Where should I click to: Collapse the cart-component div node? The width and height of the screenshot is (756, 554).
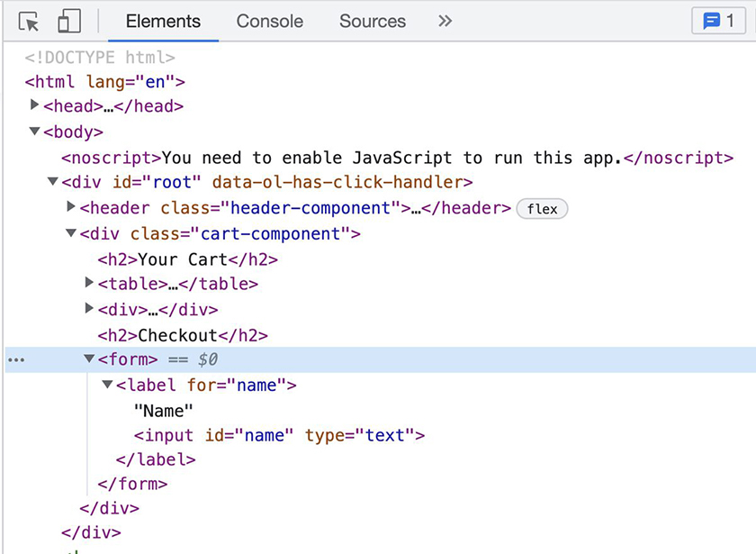click(71, 233)
